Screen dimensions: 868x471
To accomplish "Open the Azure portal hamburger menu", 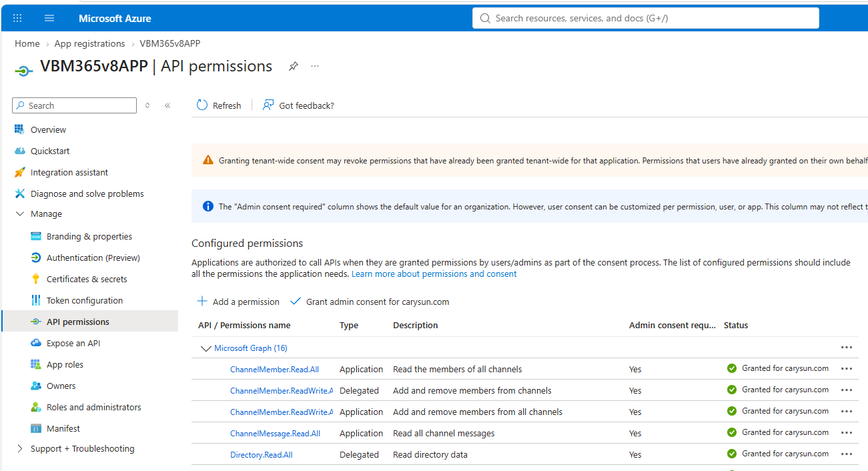I will [x=49, y=18].
